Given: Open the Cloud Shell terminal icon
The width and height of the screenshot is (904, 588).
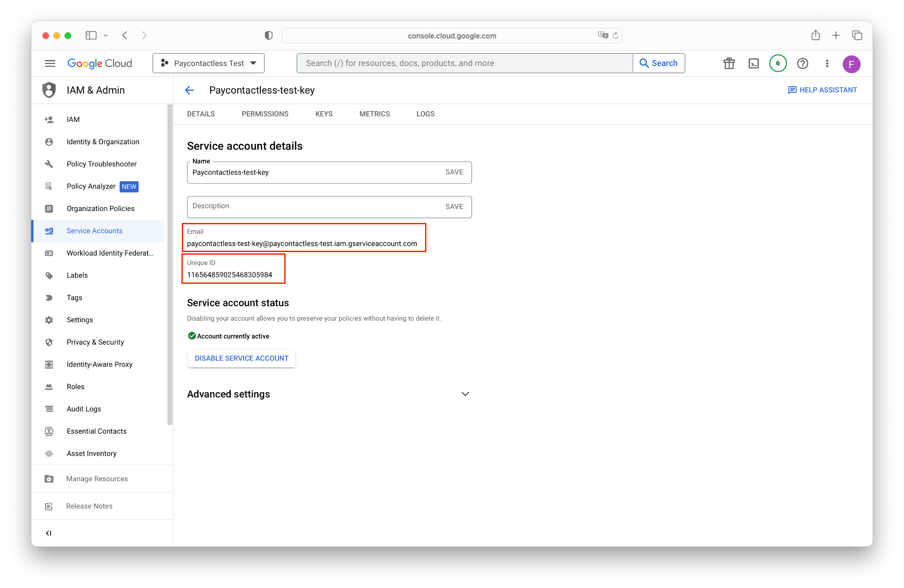Looking at the screenshot, I should point(753,64).
